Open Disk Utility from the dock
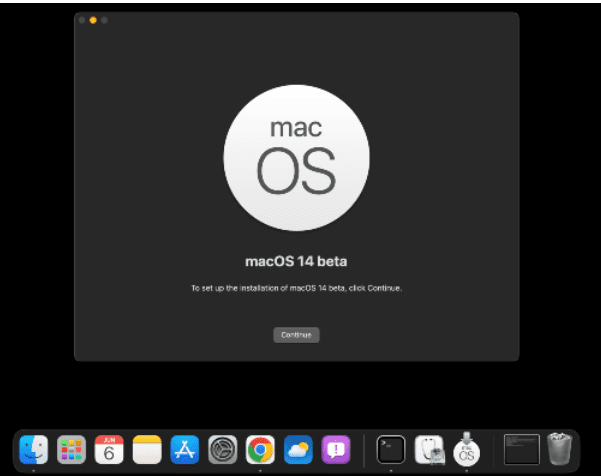601x476 pixels. (x=429, y=449)
